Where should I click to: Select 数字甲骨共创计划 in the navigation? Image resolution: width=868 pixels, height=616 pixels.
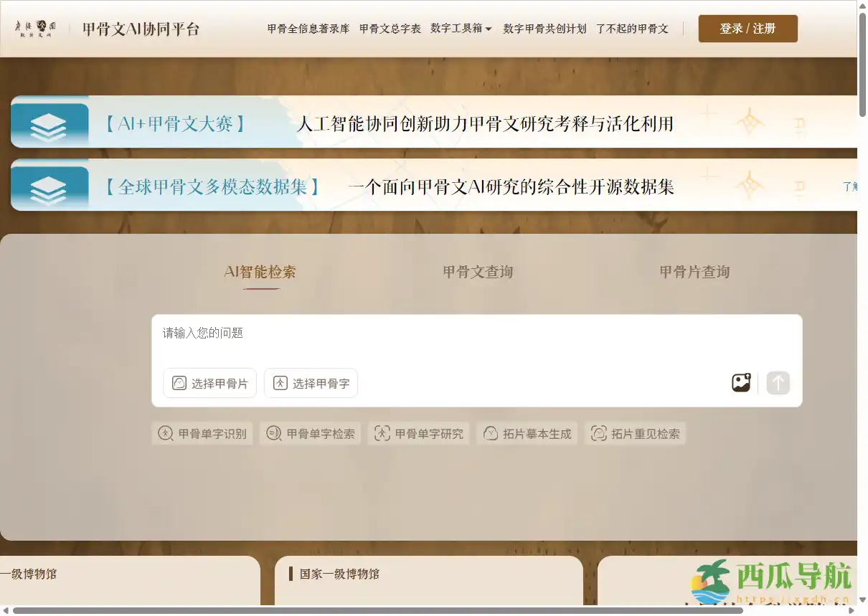point(544,29)
